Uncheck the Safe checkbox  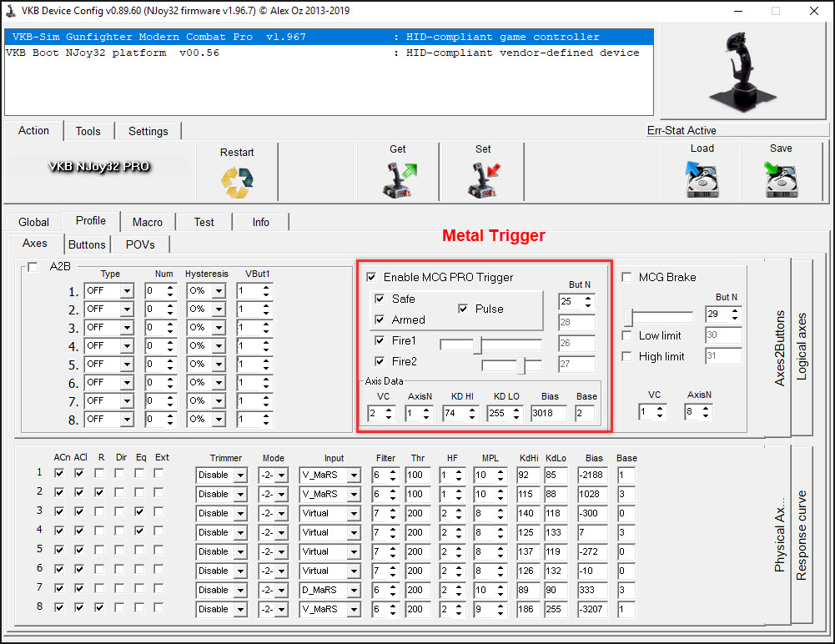pyautogui.click(x=380, y=299)
